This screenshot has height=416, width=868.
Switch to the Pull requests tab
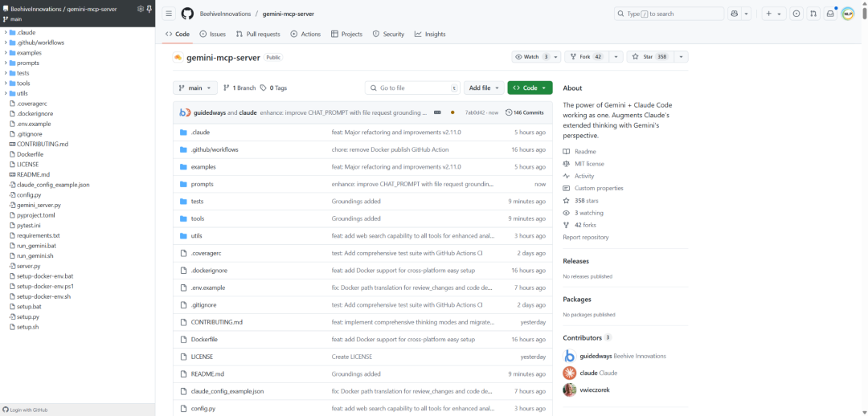tap(258, 35)
